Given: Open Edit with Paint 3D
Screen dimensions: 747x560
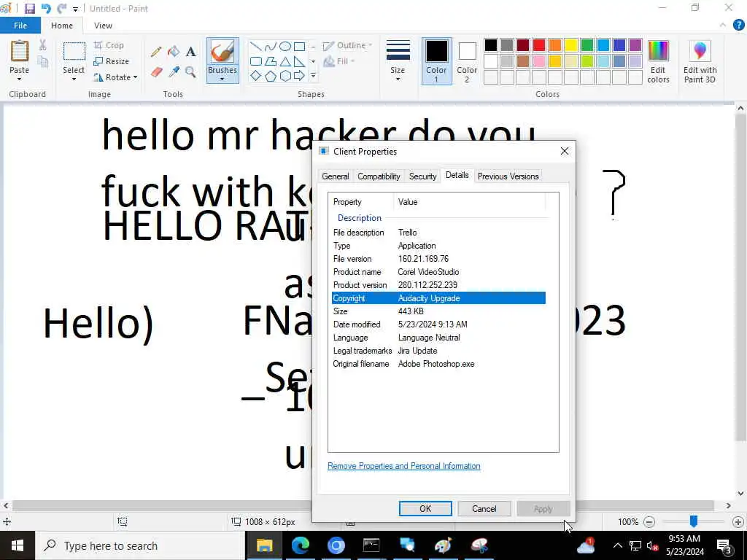Looking at the screenshot, I should pos(700,62).
